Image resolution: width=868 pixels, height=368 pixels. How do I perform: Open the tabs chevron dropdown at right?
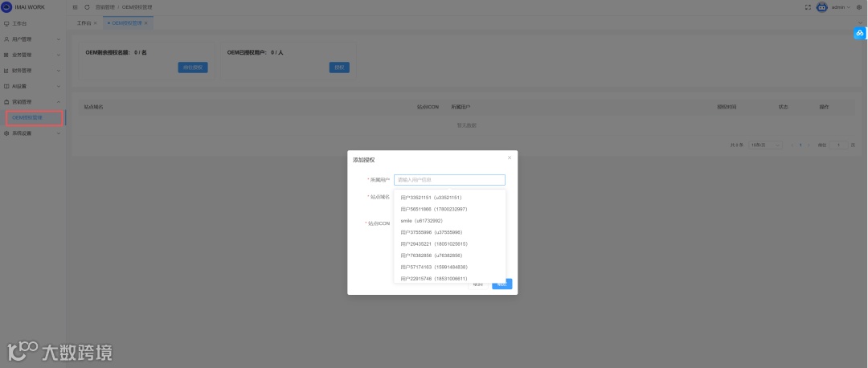[860, 23]
